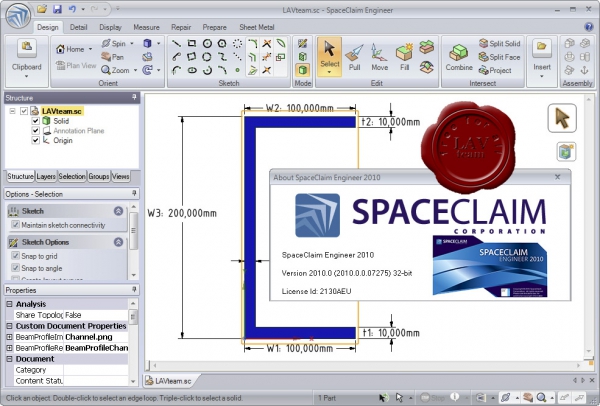
Task: Pick the Rectangle sketch tool
Action: 192,44
